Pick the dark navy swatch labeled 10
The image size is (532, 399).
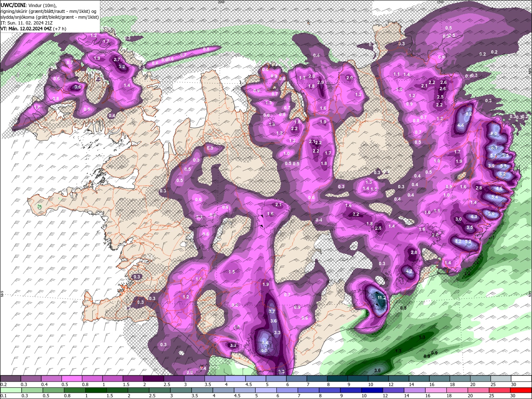(x=372, y=391)
